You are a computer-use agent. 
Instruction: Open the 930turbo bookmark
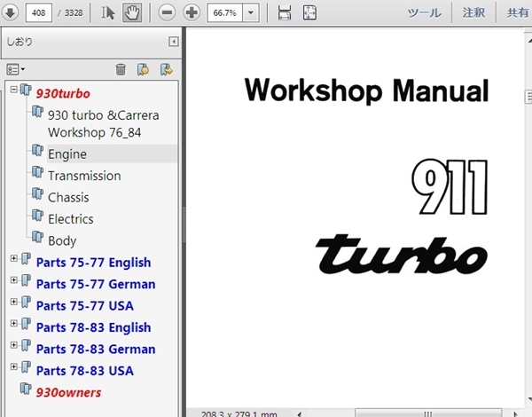click(63, 93)
